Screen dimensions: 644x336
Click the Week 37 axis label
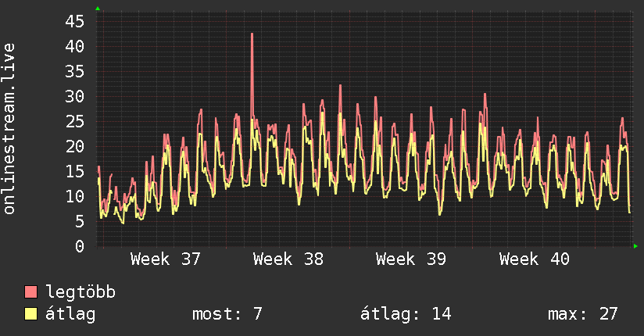tap(165, 259)
